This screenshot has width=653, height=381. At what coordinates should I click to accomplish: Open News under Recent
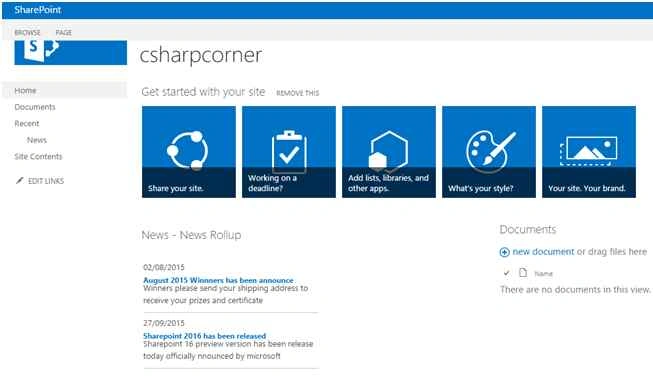pyautogui.click(x=37, y=140)
